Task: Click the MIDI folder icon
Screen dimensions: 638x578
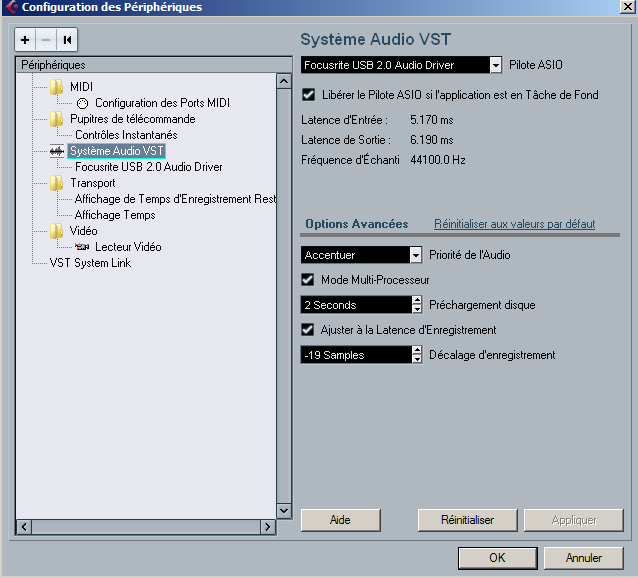Action: [x=57, y=87]
